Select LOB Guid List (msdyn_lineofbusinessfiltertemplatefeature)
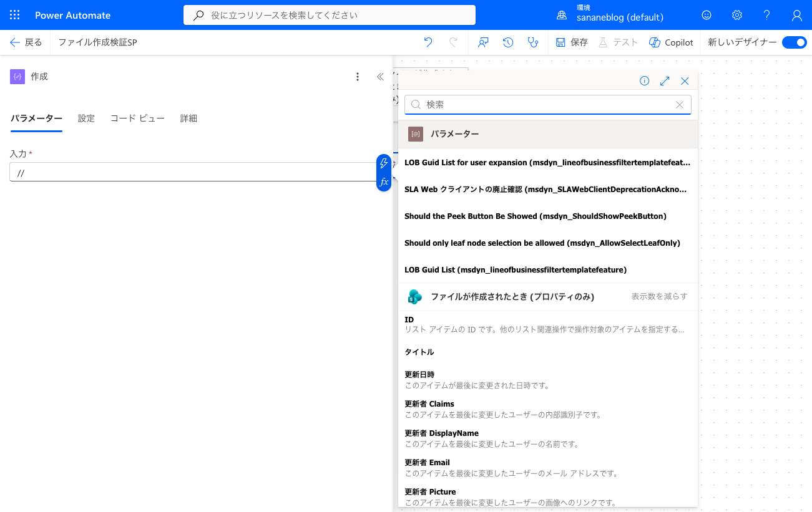The width and height of the screenshot is (812, 512). pyautogui.click(x=548, y=270)
